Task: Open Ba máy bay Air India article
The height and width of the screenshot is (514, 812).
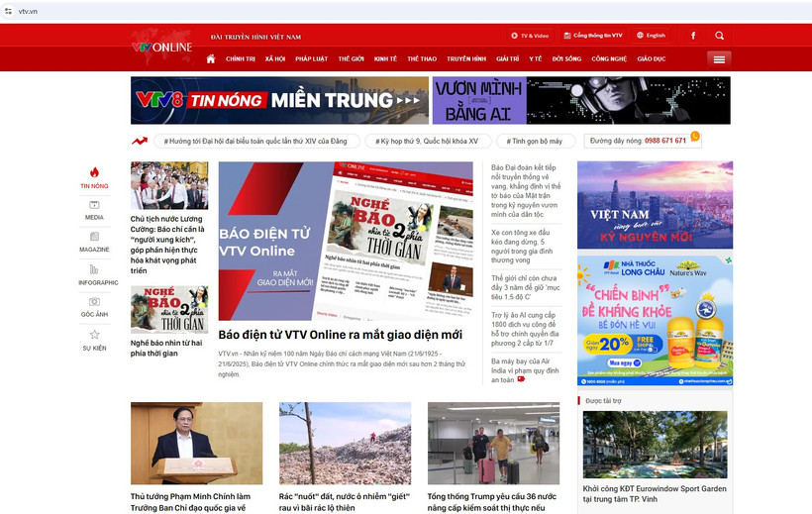Action: tap(525, 370)
